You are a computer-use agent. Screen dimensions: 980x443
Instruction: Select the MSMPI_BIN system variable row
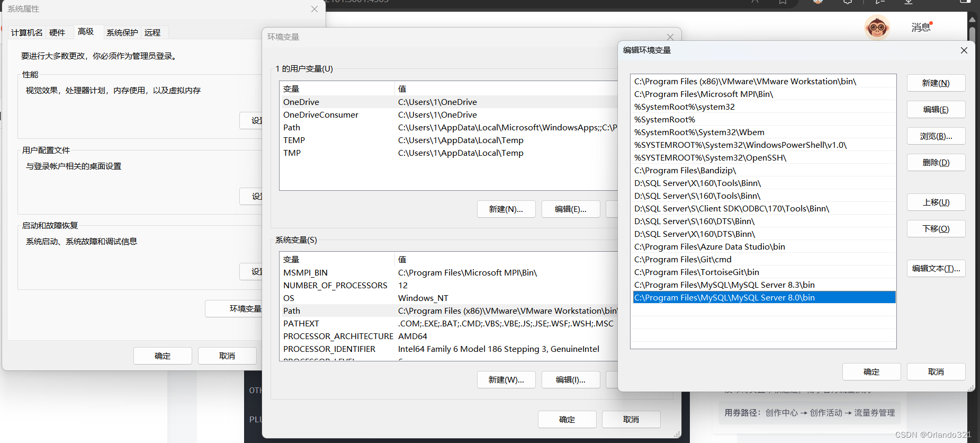pyautogui.click(x=449, y=272)
